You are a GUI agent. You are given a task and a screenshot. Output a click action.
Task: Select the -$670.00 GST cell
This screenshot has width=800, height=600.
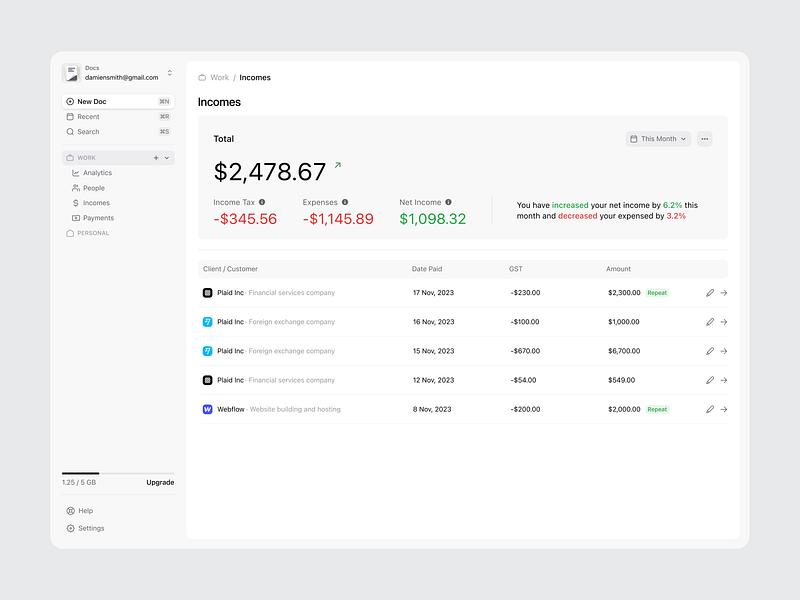[x=525, y=351]
